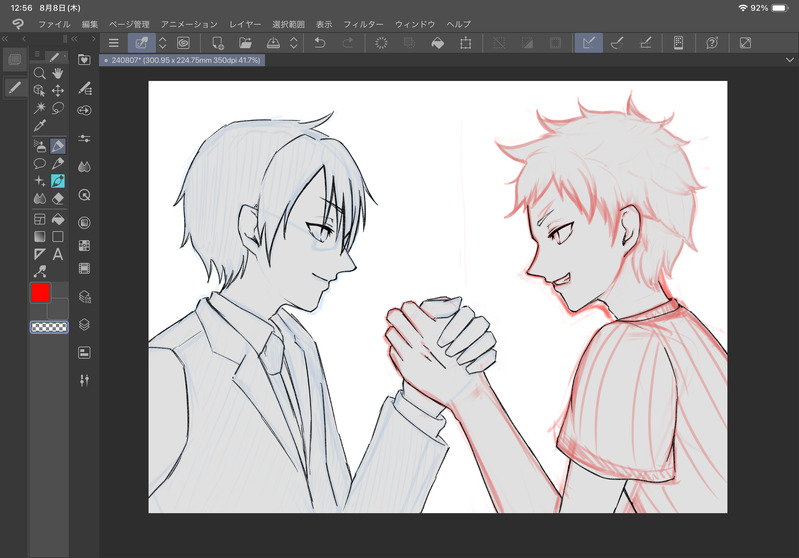Select the Move layer tool

pyautogui.click(x=58, y=91)
